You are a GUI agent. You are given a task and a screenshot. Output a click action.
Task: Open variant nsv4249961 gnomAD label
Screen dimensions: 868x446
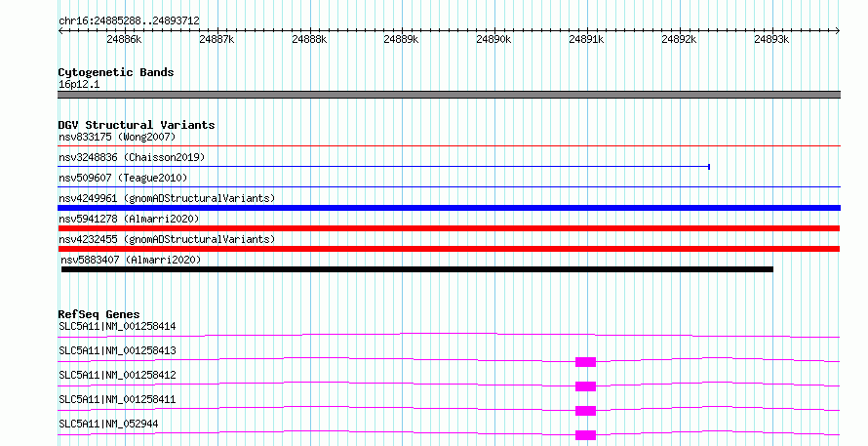(167, 198)
